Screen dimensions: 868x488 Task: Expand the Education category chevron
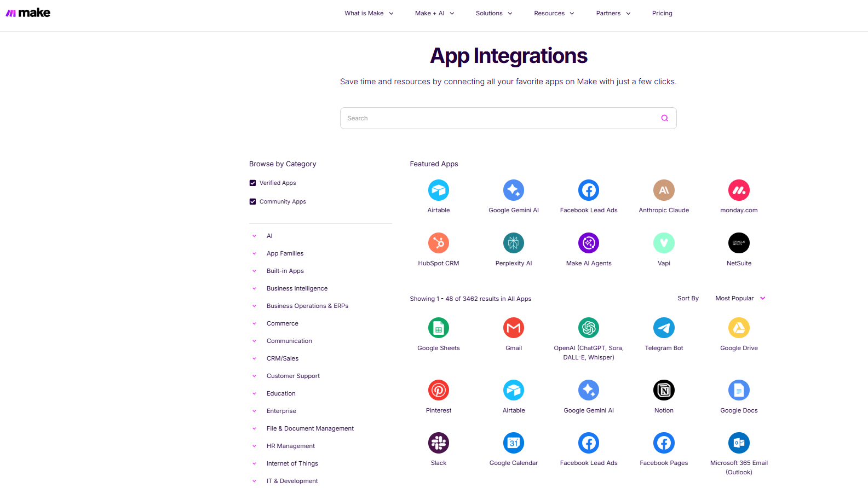tap(254, 394)
